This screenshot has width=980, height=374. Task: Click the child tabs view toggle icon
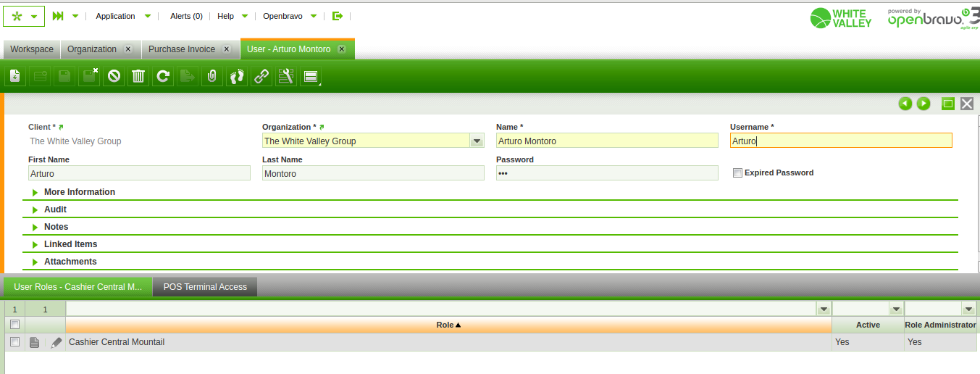(x=311, y=75)
